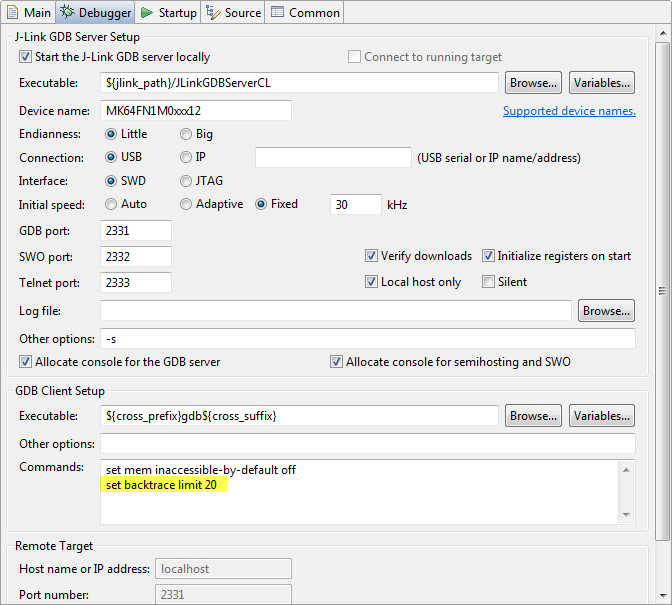
Task: Select the Debugger tab
Action: (x=95, y=12)
